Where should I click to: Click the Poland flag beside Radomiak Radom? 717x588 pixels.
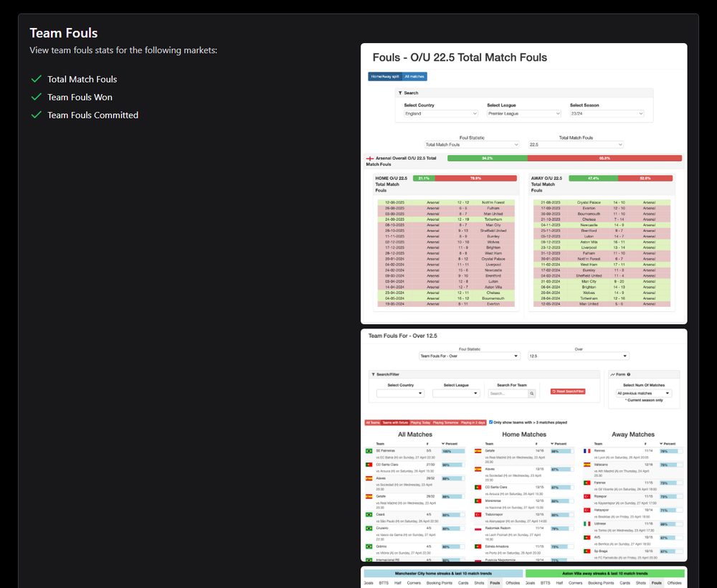[x=478, y=528]
